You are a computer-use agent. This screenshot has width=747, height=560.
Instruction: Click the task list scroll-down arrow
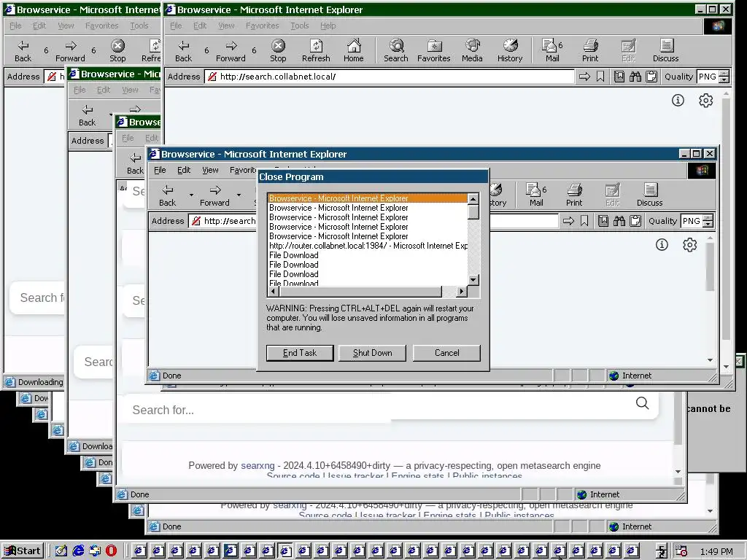click(473, 280)
